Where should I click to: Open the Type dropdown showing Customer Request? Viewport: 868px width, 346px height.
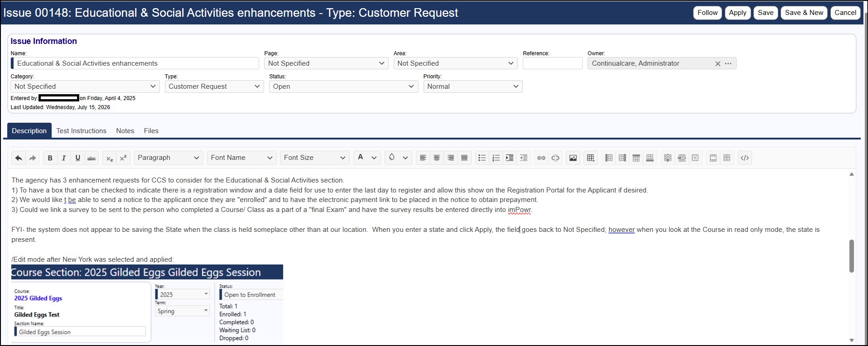(x=214, y=86)
